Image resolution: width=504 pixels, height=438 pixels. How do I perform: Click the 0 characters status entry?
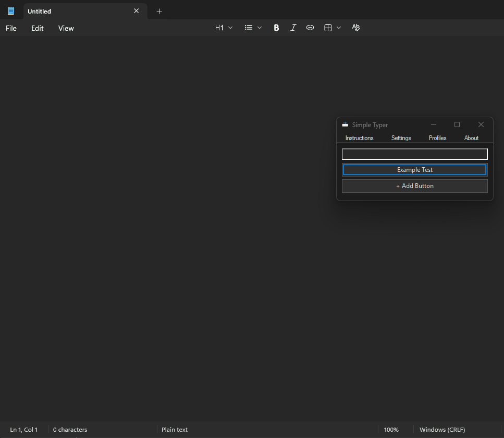click(70, 430)
